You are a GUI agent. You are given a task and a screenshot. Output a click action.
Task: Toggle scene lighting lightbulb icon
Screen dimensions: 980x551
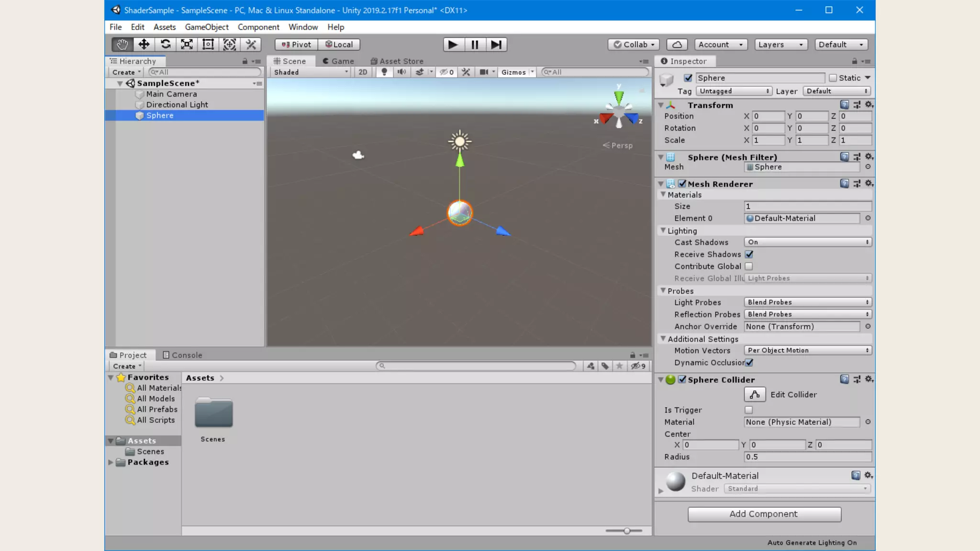[x=384, y=72]
